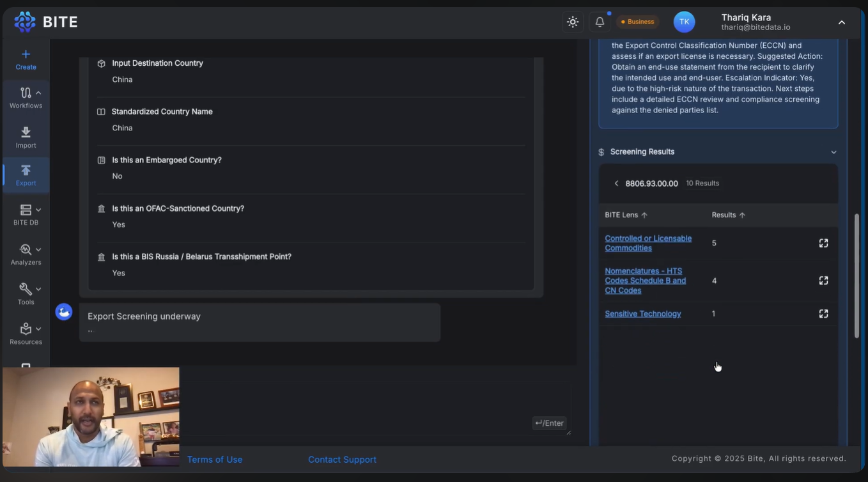Sort by BITE Lens column arrow
868x482 pixels.
point(644,215)
